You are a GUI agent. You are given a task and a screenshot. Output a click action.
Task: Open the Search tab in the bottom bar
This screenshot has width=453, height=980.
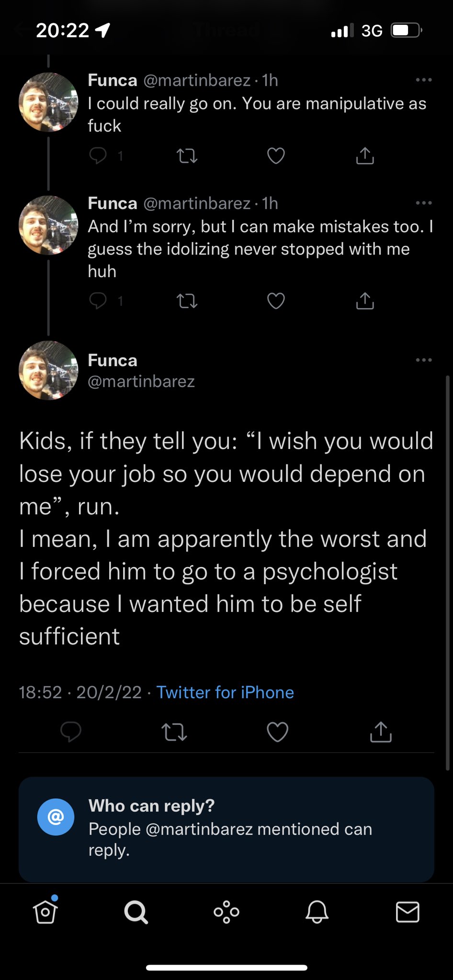(x=136, y=912)
